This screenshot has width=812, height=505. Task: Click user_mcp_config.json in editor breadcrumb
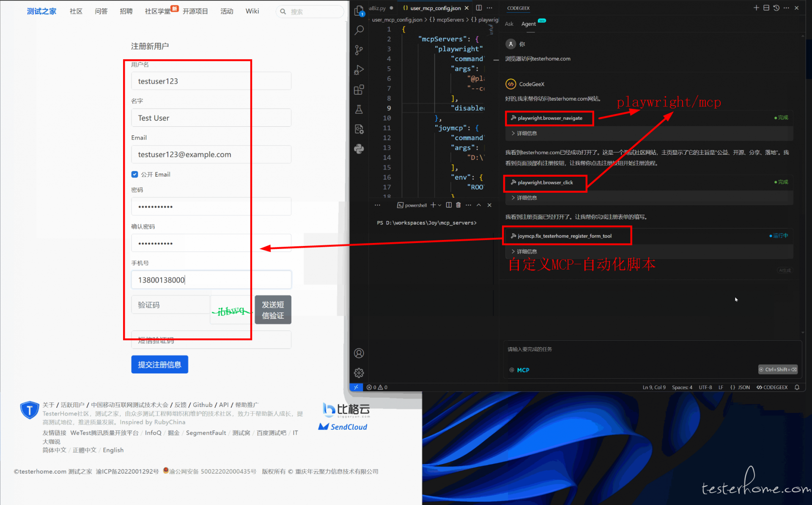397,20
